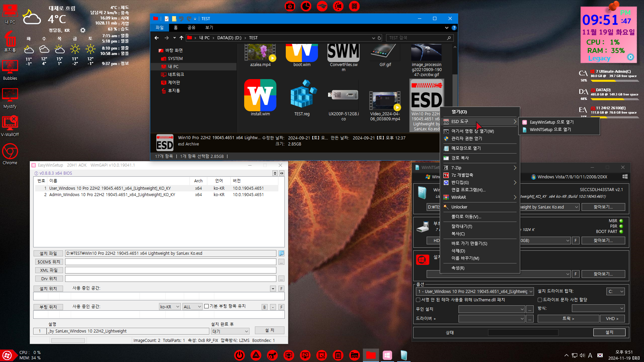Go up one folder in Explorer
644x362 pixels.
click(x=181, y=38)
